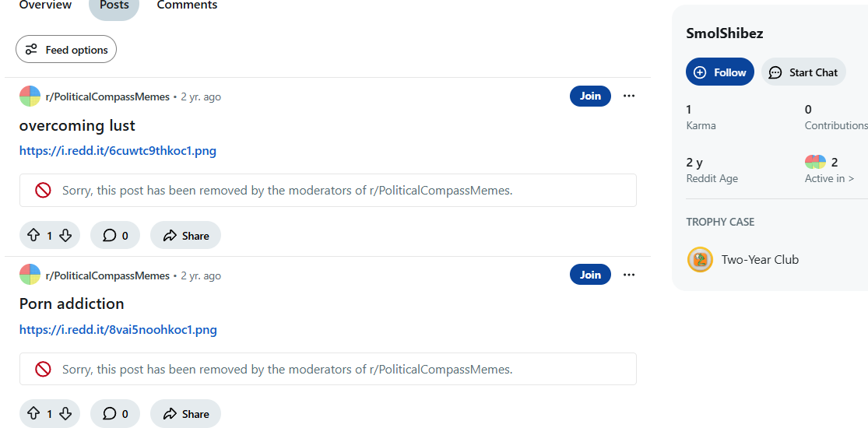This screenshot has width=868, height=428.
Task: Select the Posts tab
Action: coord(114,5)
